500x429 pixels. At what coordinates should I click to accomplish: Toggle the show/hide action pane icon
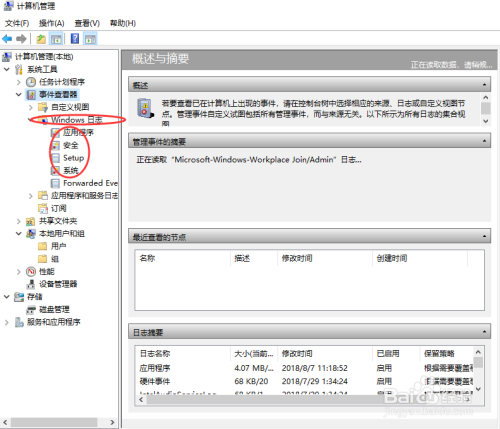tap(90, 39)
